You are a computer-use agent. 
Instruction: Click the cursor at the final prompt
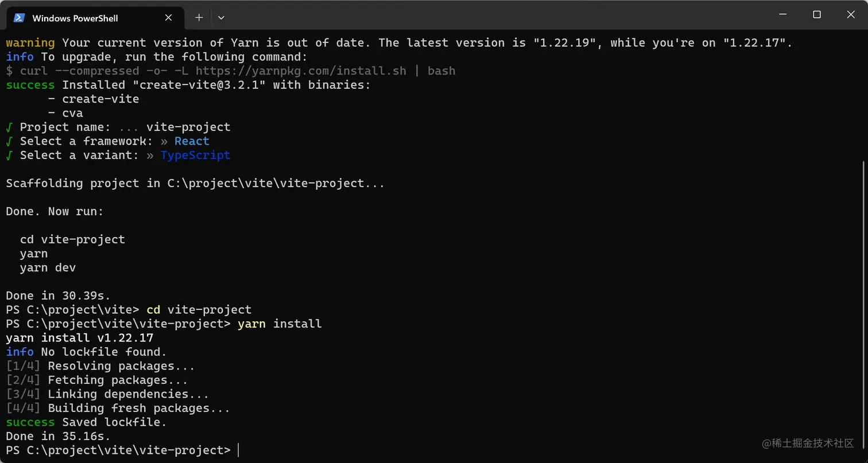coord(238,450)
